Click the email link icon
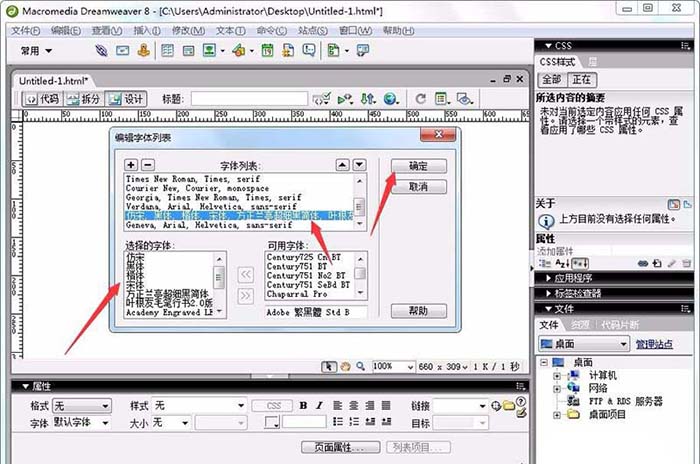 click(x=123, y=50)
